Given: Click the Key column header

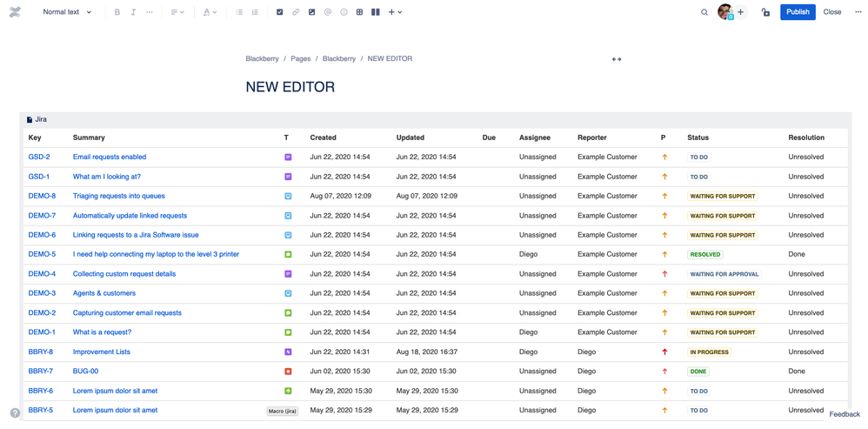Looking at the screenshot, I should pyautogui.click(x=35, y=137).
